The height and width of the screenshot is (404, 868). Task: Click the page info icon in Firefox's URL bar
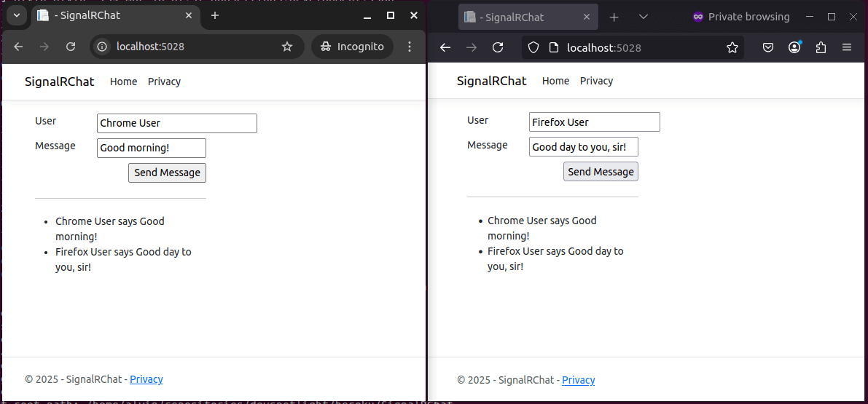pyautogui.click(x=554, y=48)
